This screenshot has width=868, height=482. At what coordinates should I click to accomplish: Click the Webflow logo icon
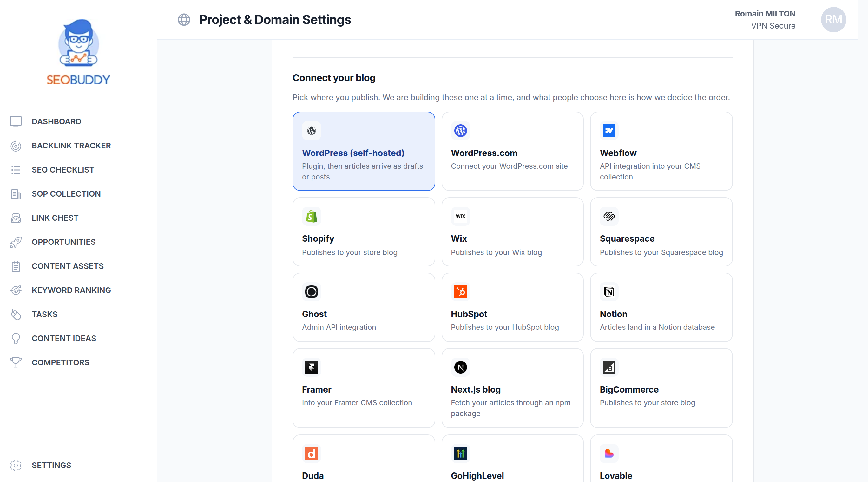pos(609,131)
